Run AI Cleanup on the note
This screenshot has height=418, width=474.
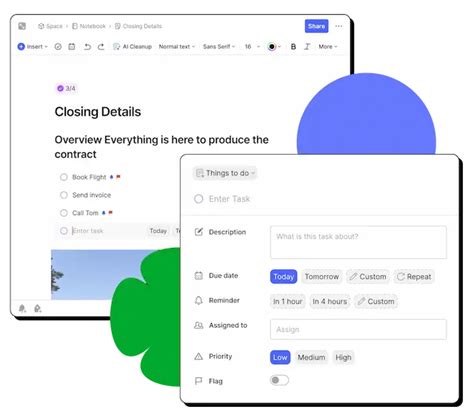click(x=132, y=47)
